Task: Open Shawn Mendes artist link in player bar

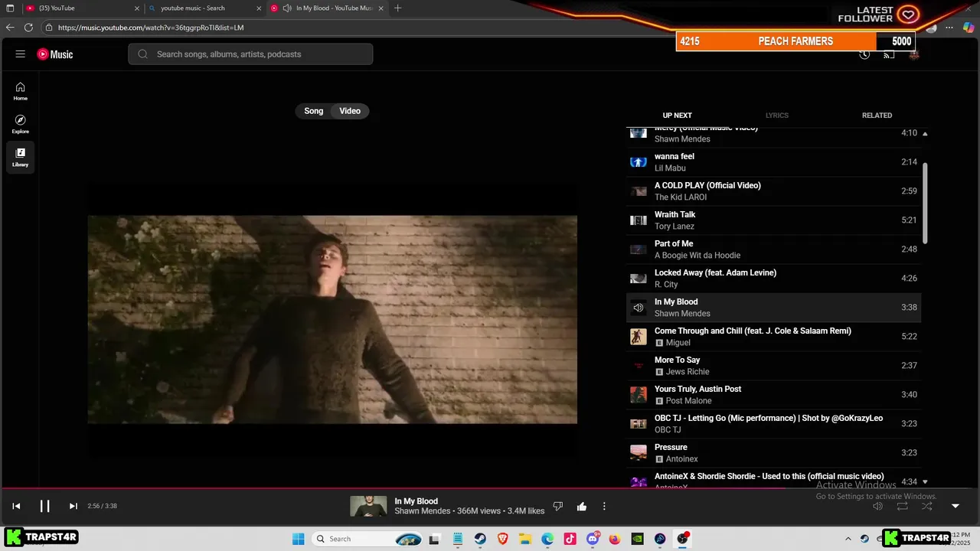Action: pyautogui.click(x=423, y=511)
